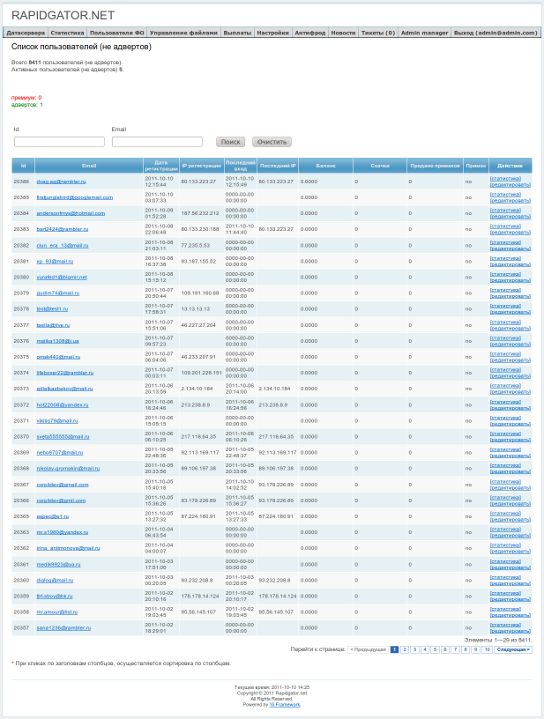The height and width of the screenshot is (719, 544).
Task: Click the Очистить clear button
Action: coord(272,142)
